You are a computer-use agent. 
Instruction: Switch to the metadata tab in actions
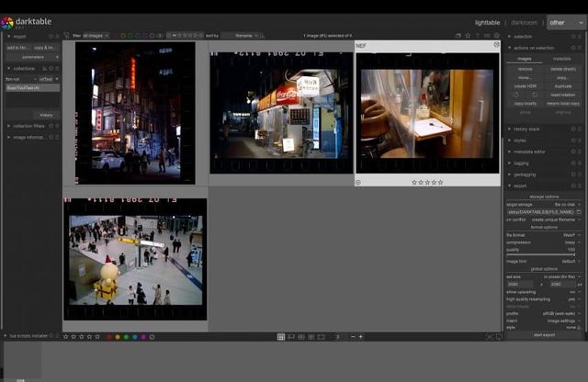point(560,59)
